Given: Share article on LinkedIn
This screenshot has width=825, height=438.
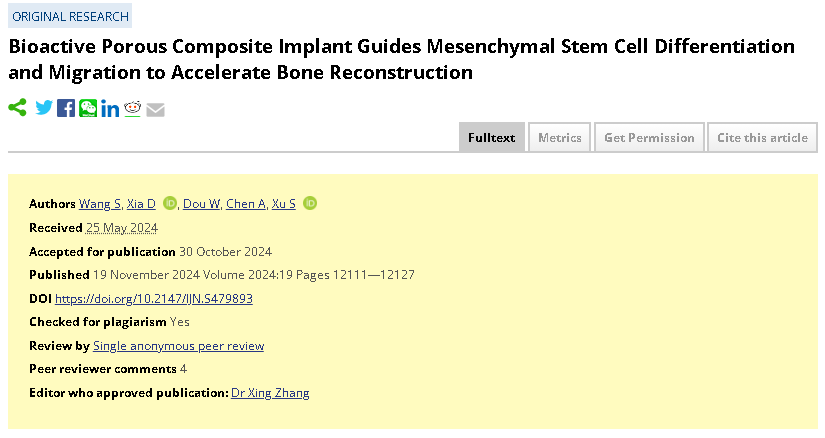Looking at the screenshot, I should [x=110, y=108].
